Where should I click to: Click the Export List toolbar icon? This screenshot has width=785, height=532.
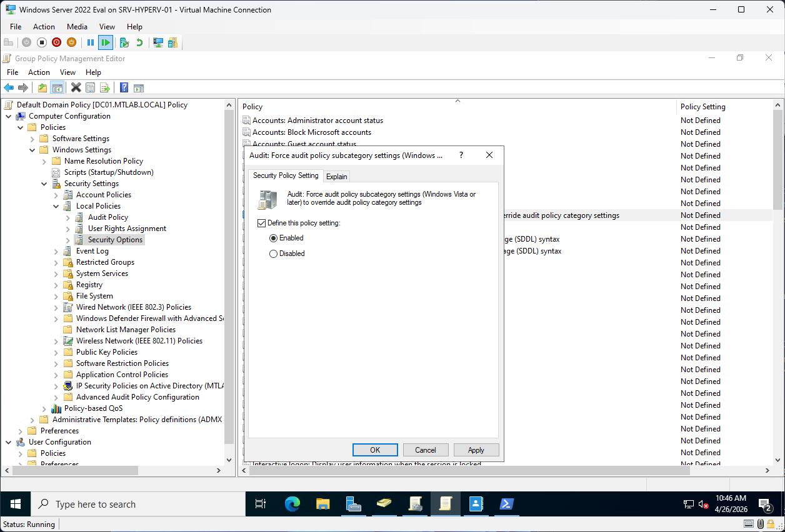(x=105, y=87)
